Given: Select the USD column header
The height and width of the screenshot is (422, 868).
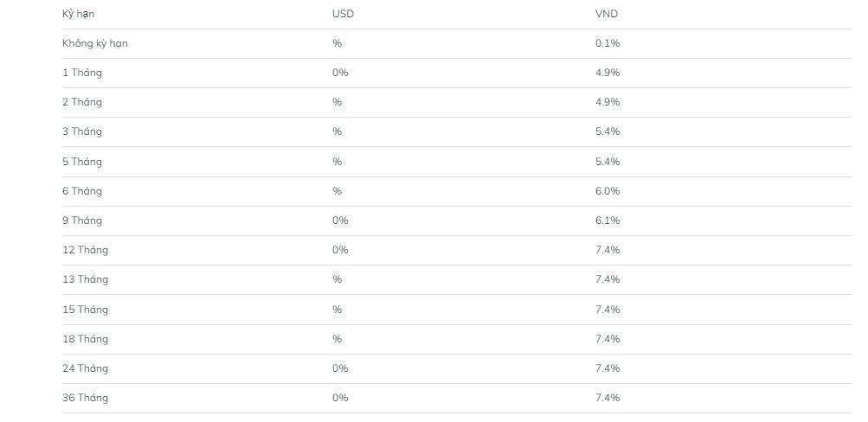Looking at the screenshot, I should [x=343, y=14].
